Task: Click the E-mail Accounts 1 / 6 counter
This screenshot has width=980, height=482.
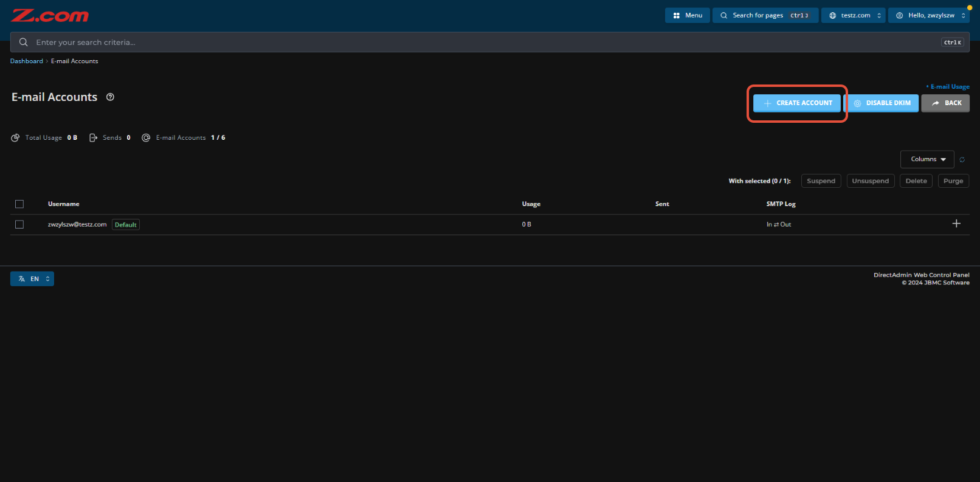Action: tap(184, 138)
